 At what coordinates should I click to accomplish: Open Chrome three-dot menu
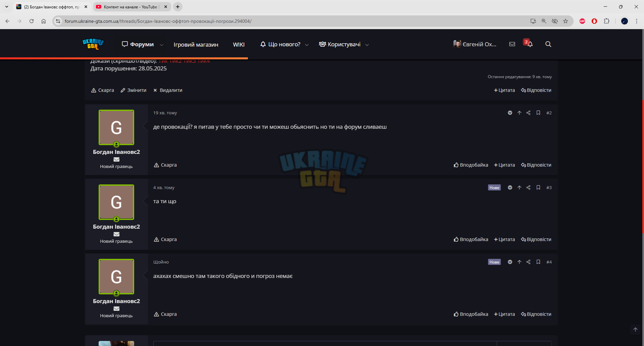[637, 21]
